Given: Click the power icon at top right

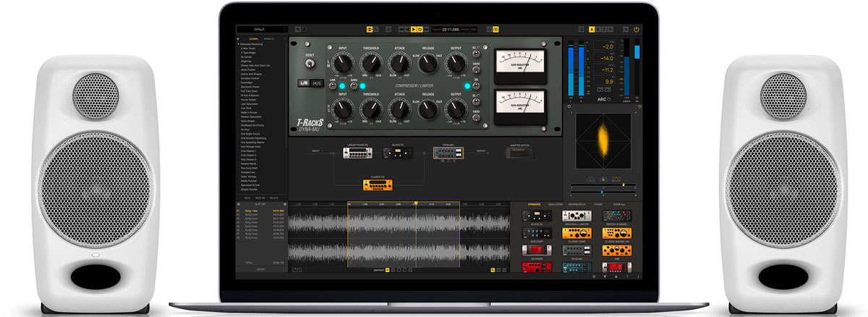Looking at the screenshot, I should (636, 30).
